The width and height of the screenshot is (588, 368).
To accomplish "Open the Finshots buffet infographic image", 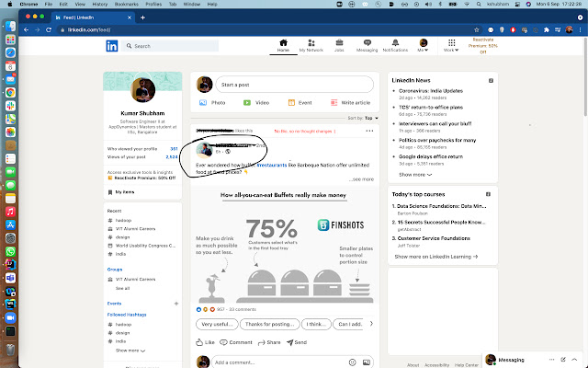I will (x=284, y=245).
